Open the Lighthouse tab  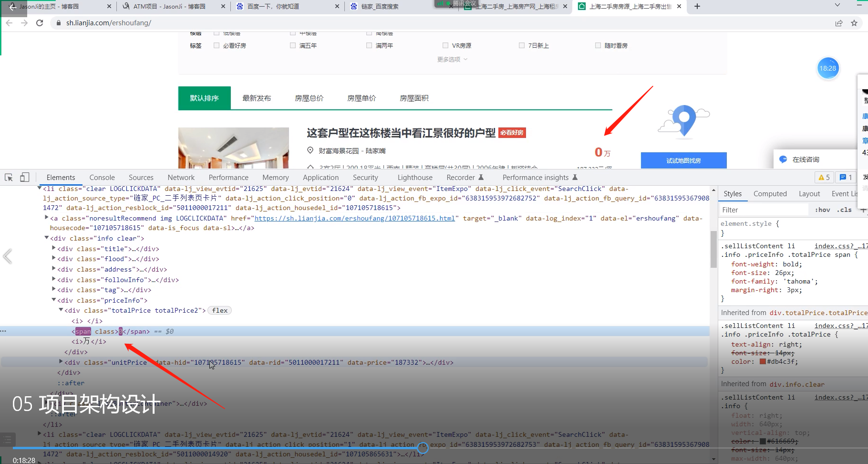(415, 178)
